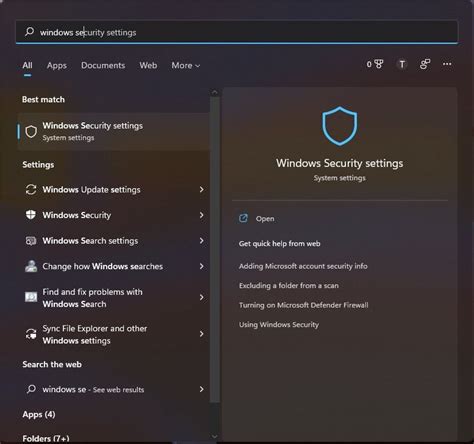
Task: Click the large blue shield preview icon
Action: pyautogui.click(x=340, y=126)
